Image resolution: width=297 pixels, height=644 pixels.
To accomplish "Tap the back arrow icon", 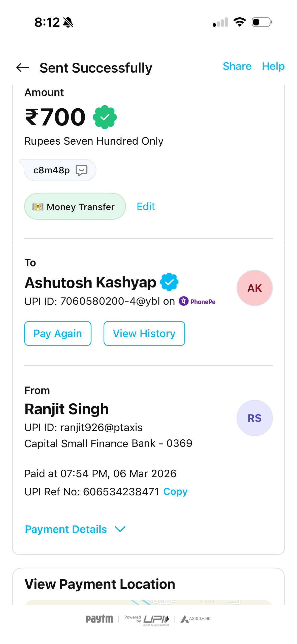I will tap(23, 68).
